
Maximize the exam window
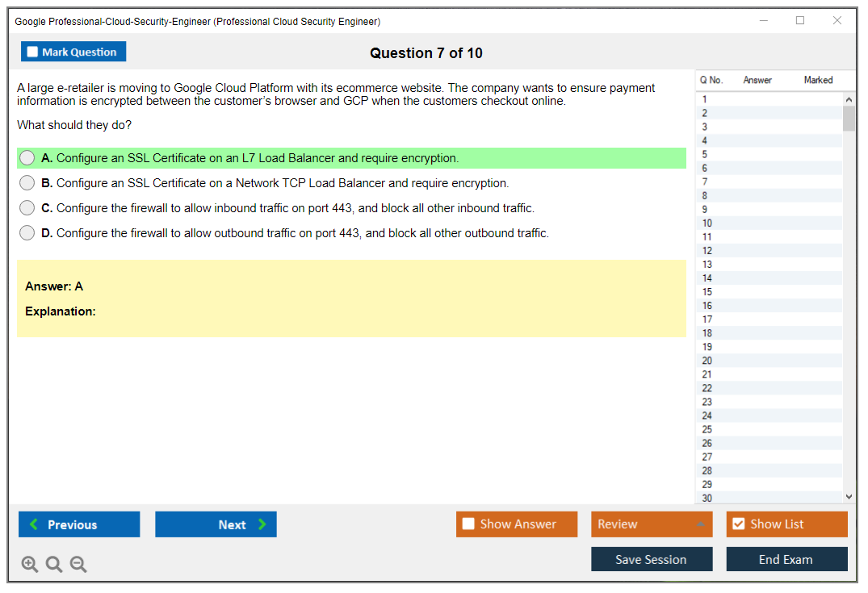800,21
